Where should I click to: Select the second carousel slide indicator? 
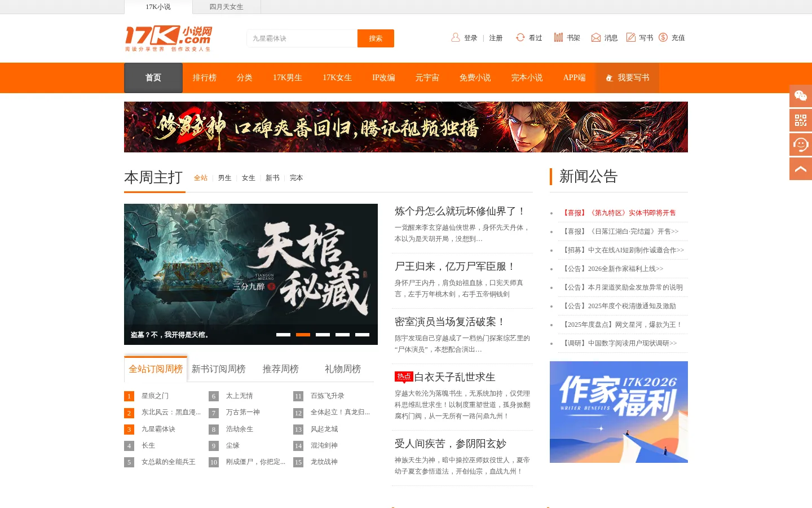(303, 335)
